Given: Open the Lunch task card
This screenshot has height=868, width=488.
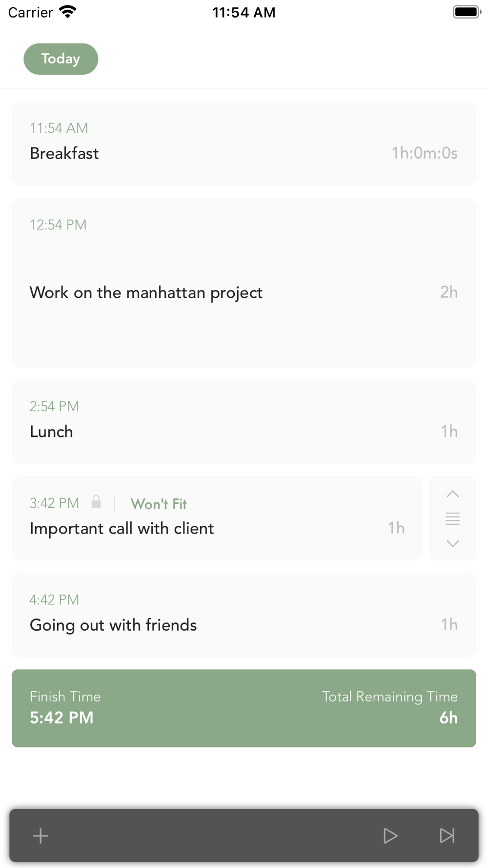Looking at the screenshot, I should (x=244, y=422).
